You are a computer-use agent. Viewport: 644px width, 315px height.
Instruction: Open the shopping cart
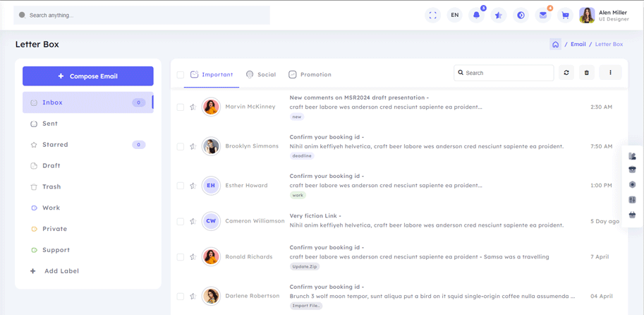[565, 15]
